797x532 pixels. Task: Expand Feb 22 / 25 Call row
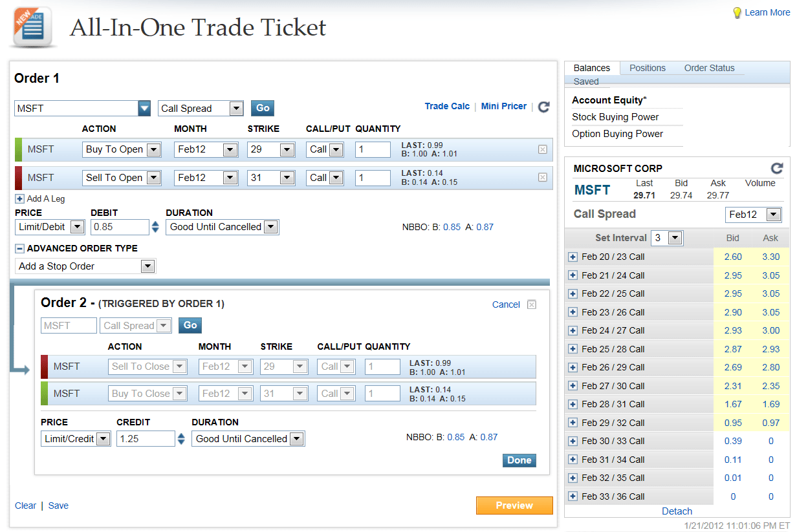point(573,293)
